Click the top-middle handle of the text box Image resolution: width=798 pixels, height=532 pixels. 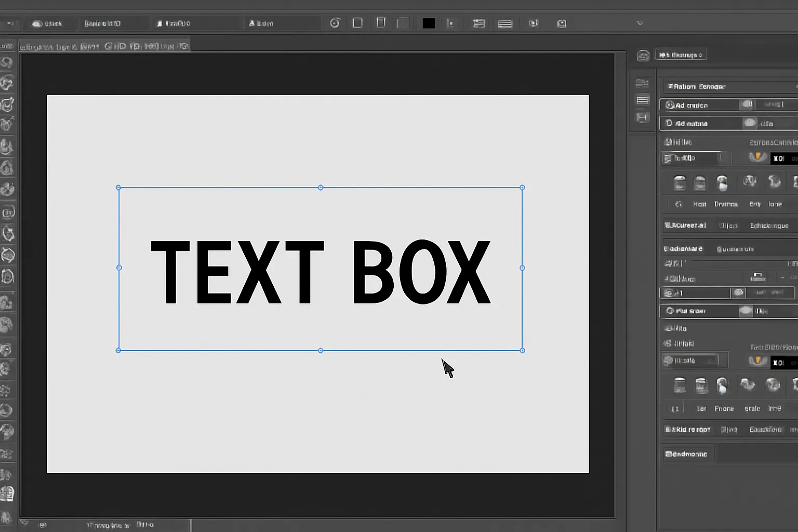click(321, 188)
